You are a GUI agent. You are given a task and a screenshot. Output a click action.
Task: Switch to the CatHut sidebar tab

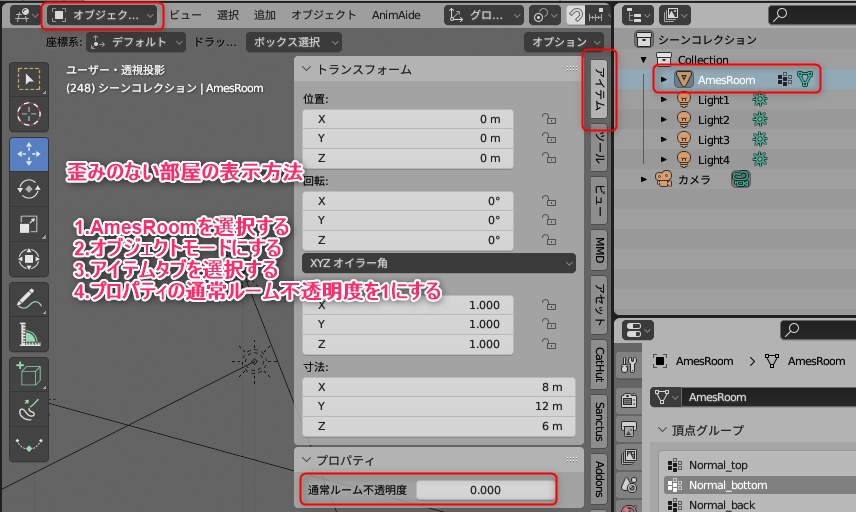tap(599, 364)
